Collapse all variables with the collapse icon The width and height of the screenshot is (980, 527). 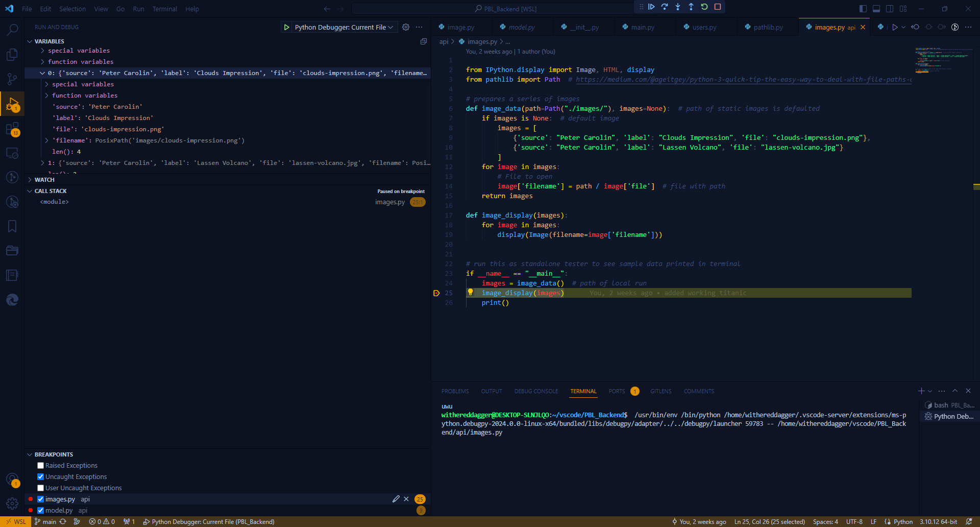(423, 41)
